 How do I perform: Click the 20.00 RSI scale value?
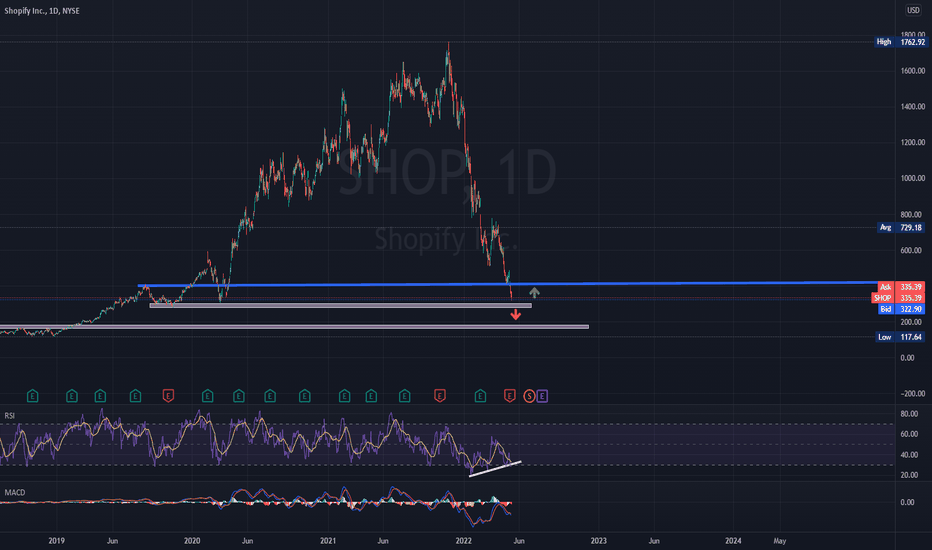(909, 475)
